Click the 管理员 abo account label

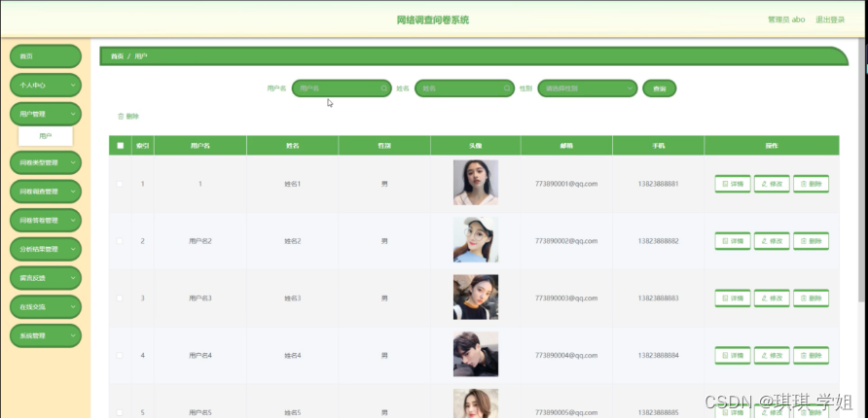tap(786, 19)
